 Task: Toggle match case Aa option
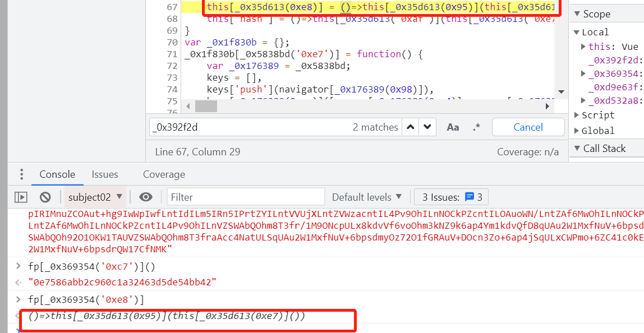click(x=453, y=127)
